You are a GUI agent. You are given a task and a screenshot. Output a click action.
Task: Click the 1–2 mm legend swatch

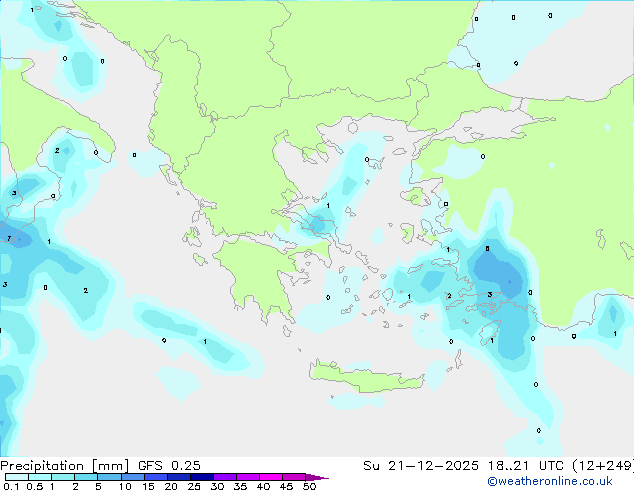63,477
